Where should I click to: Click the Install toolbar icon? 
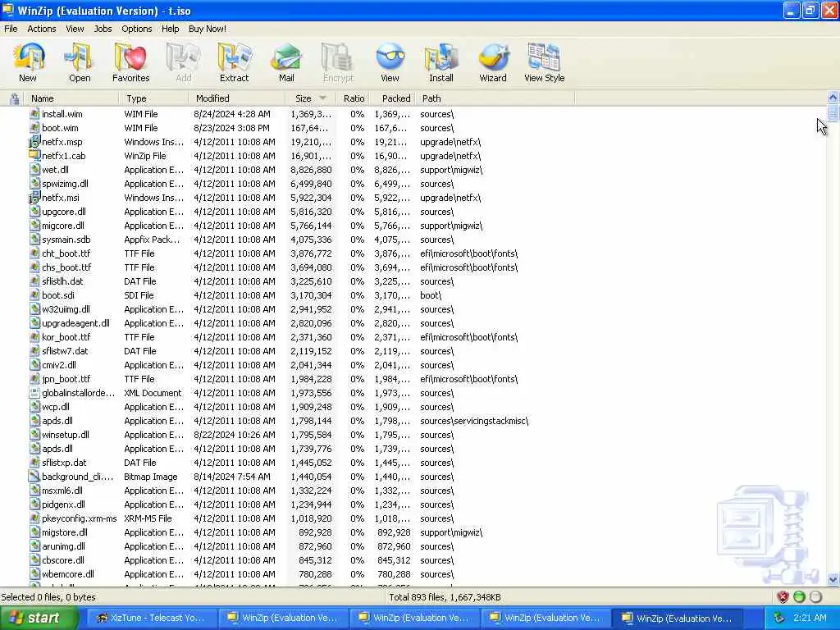[441, 62]
